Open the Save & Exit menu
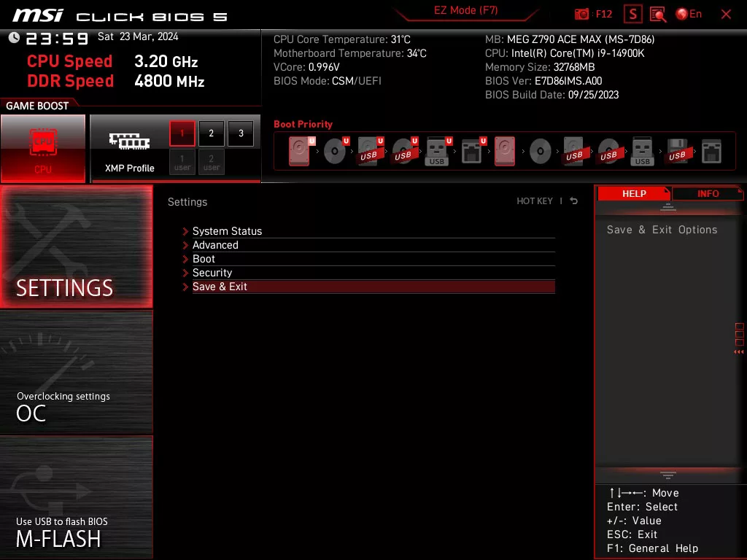This screenshot has width=747, height=560. pyautogui.click(x=220, y=286)
